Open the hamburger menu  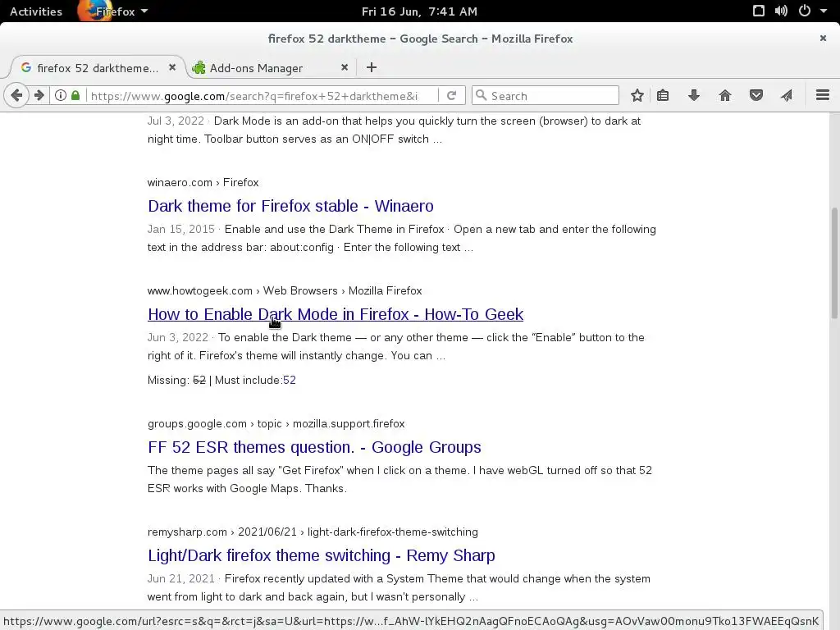point(823,95)
